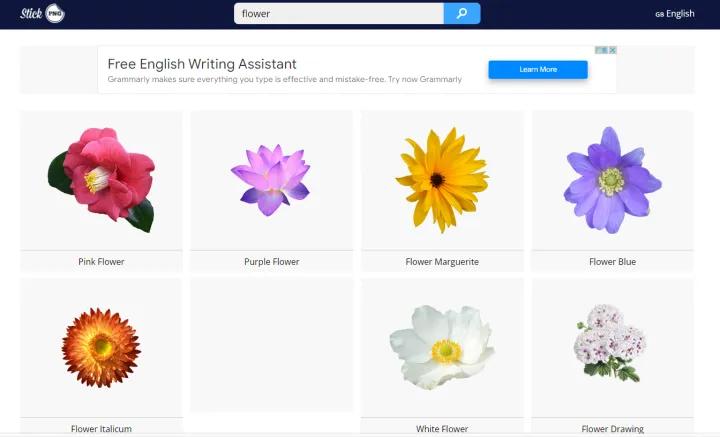Click the "Pink Flower" caption

pyautogui.click(x=101, y=262)
